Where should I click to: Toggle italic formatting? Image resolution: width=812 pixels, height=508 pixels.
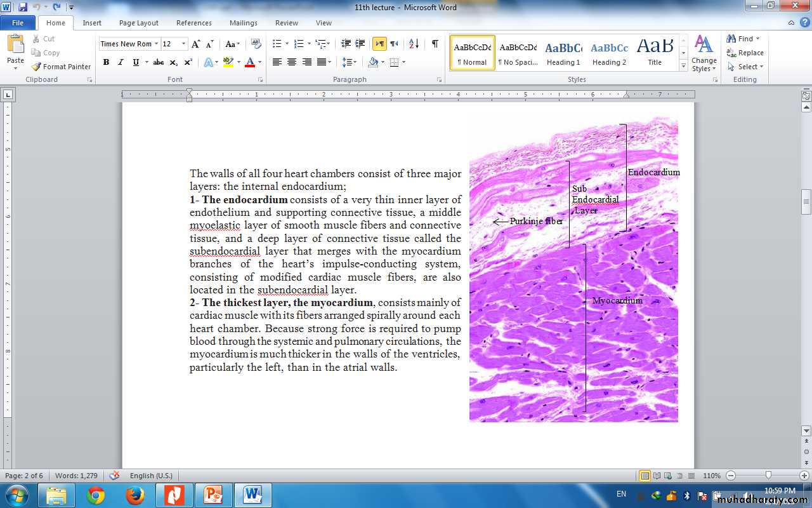click(x=121, y=62)
